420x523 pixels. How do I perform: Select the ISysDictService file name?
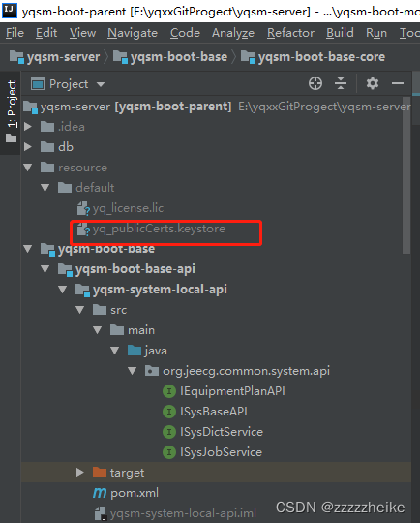222,432
